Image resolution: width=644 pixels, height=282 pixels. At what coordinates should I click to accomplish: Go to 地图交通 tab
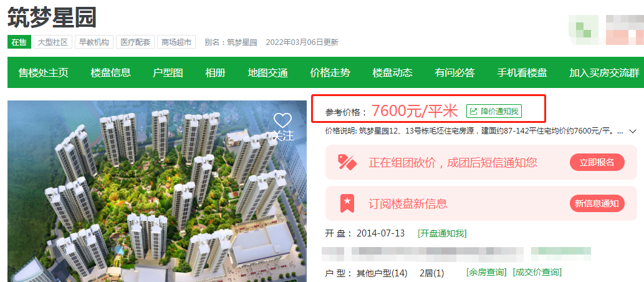(x=268, y=73)
